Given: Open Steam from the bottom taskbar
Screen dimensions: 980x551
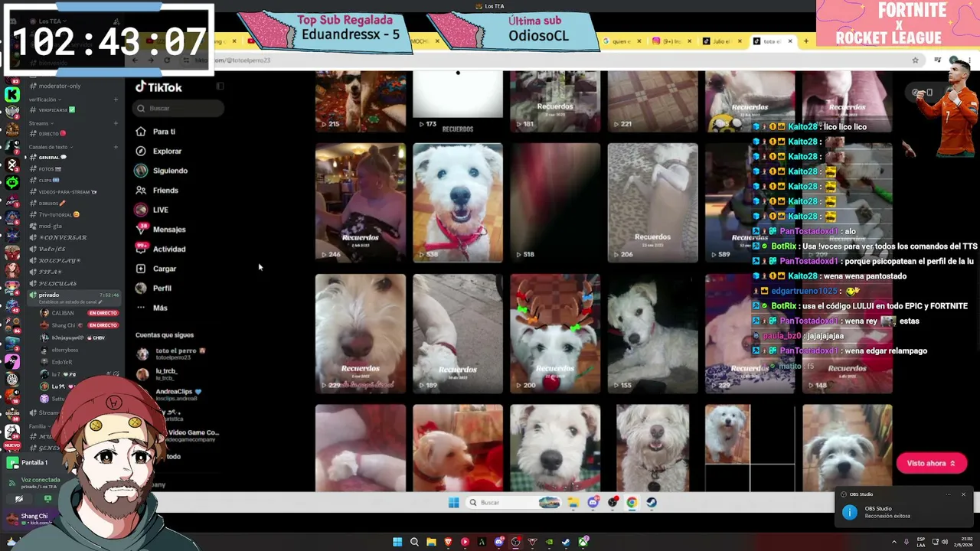Looking at the screenshot, I should 566,542.
